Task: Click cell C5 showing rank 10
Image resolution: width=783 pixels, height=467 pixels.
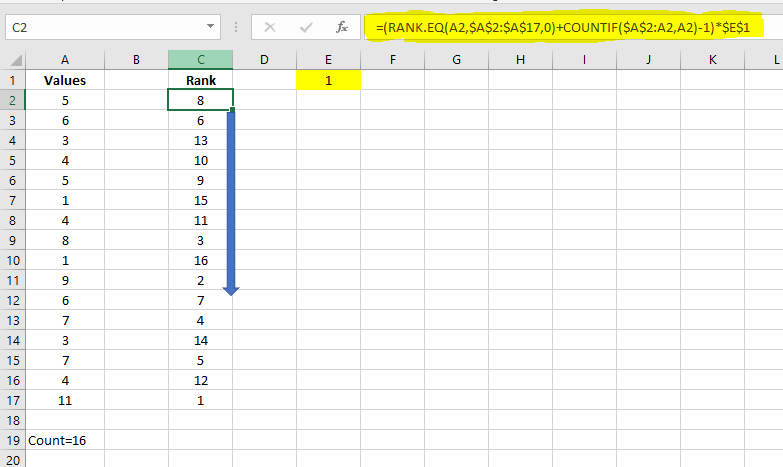Action: click(201, 160)
